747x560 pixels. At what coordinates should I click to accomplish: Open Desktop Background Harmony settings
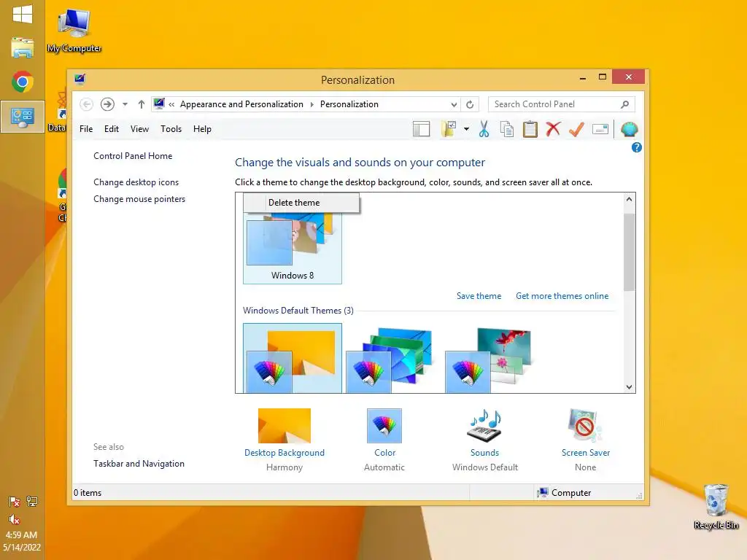coord(285,440)
